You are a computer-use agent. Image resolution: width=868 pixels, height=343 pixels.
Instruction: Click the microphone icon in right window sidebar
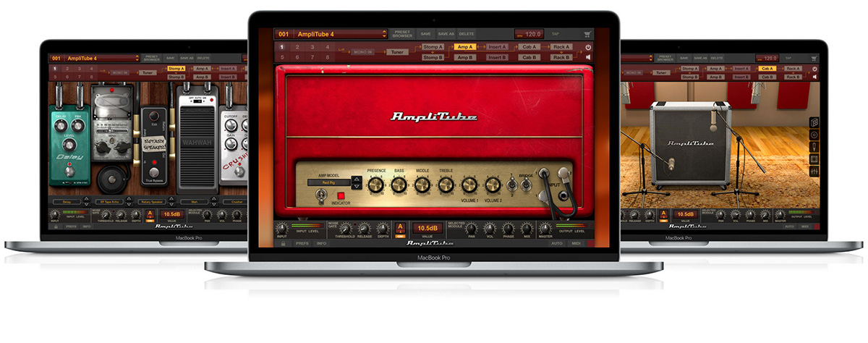(814, 147)
